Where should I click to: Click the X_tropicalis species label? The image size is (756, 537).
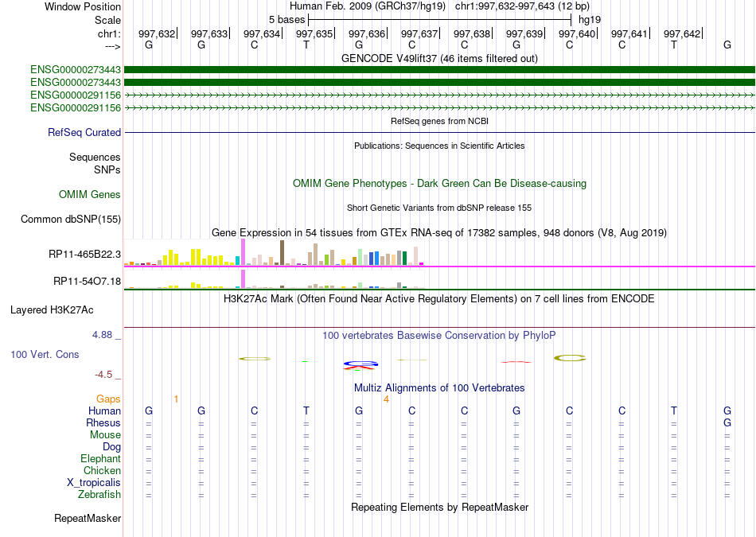94,483
